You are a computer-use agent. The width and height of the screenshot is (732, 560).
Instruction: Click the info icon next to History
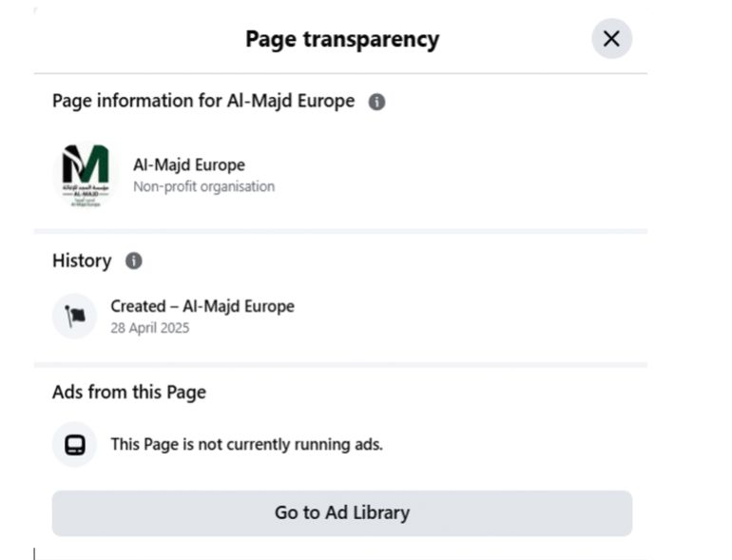pyautogui.click(x=134, y=261)
